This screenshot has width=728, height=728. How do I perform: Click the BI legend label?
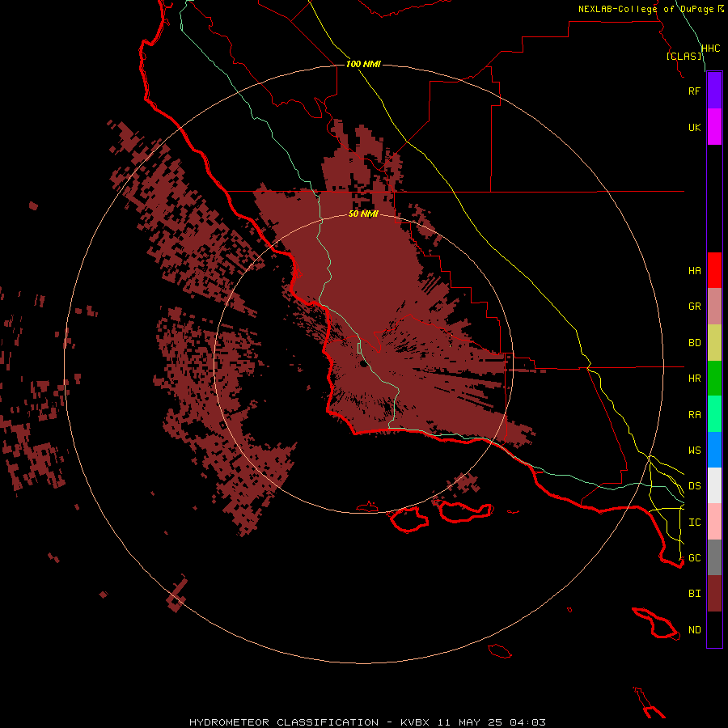(694, 594)
